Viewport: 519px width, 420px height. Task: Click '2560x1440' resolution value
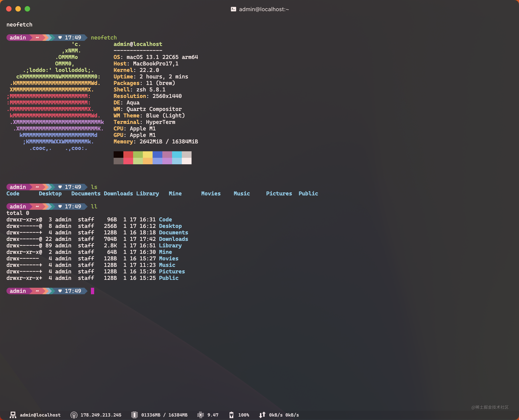pyautogui.click(x=167, y=96)
